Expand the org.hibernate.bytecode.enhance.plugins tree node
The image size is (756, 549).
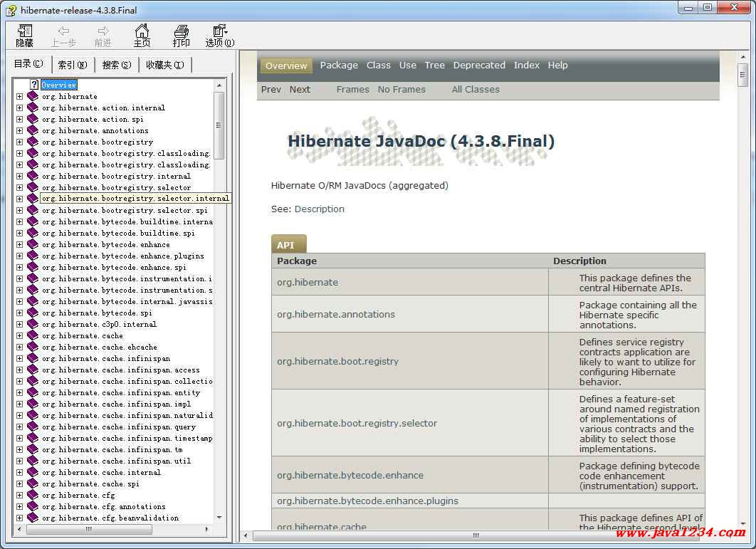click(19, 256)
